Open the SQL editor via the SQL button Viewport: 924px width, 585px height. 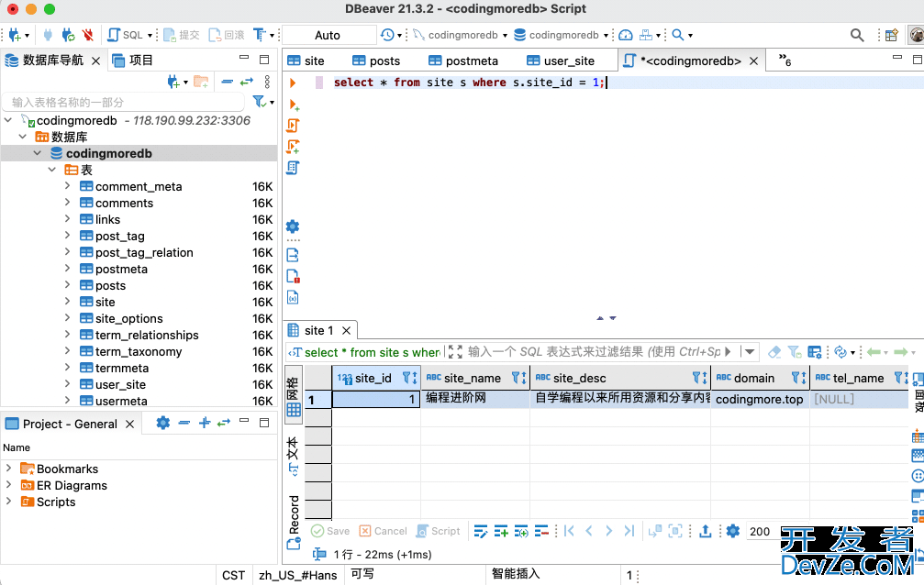[x=126, y=35]
